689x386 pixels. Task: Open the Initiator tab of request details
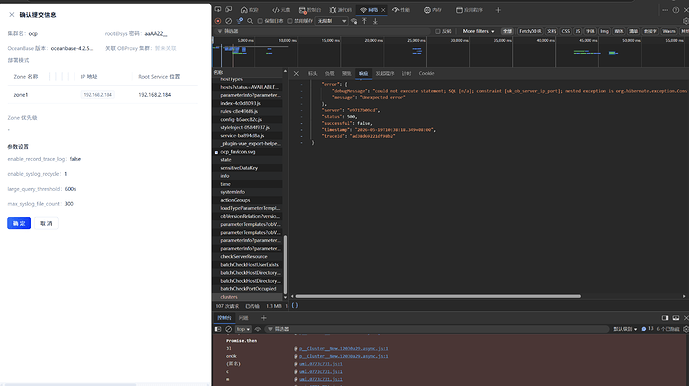385,73
